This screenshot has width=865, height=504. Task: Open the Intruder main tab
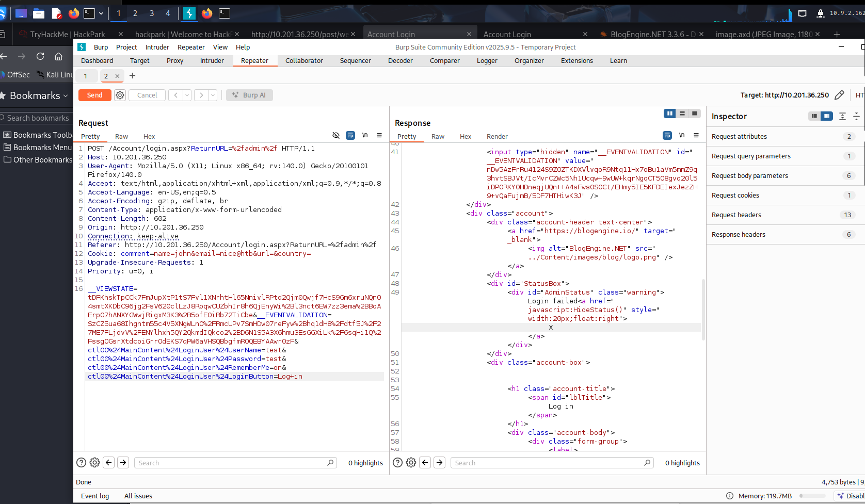(x=212, y=61)
